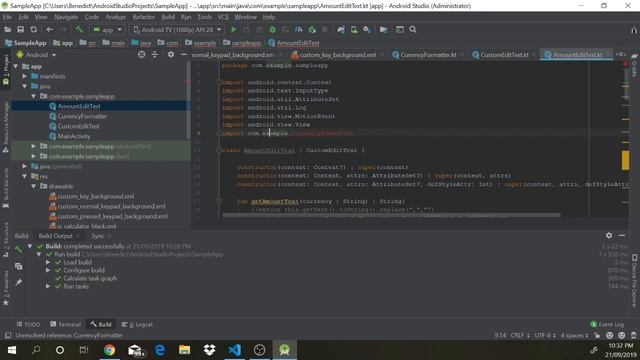Image resolution: width=640 pixels, height=360 pixels.
Task: Open the TODO tool window
Action: click(28, 324)
